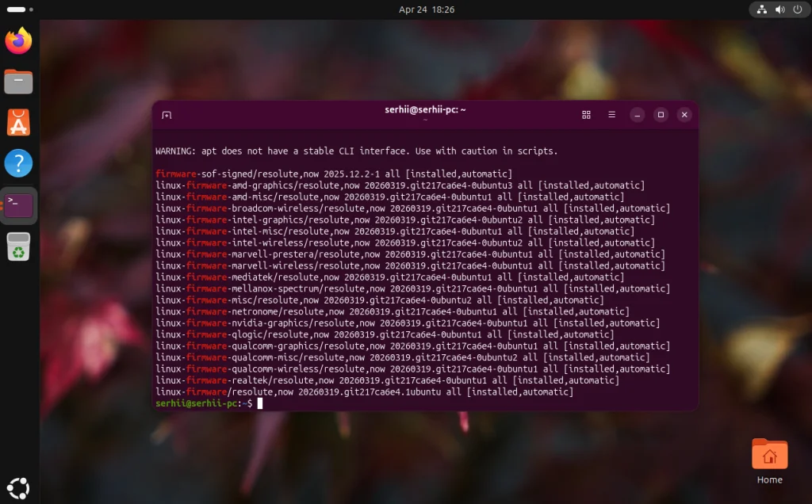Click the linux-firmware-broadcom-wireless line
The width and height of the screenshot is (812, 504).
tap(412, 208)
